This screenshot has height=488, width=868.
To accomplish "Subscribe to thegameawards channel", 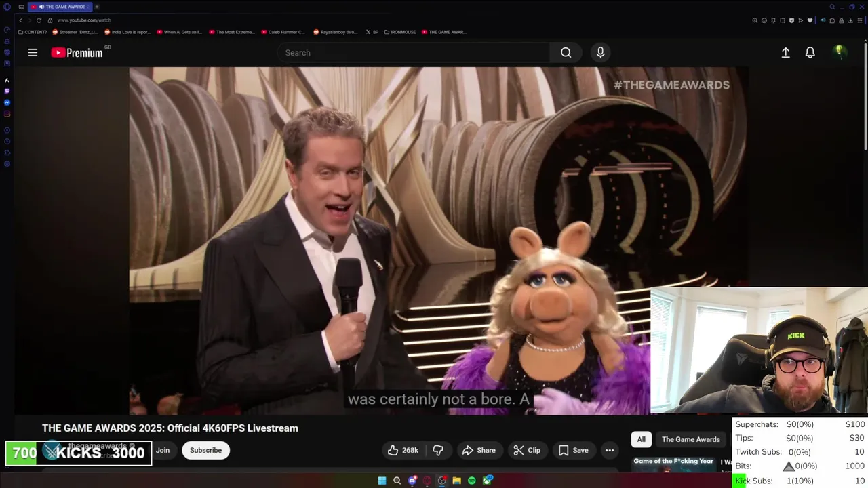I will coord(205,450).
